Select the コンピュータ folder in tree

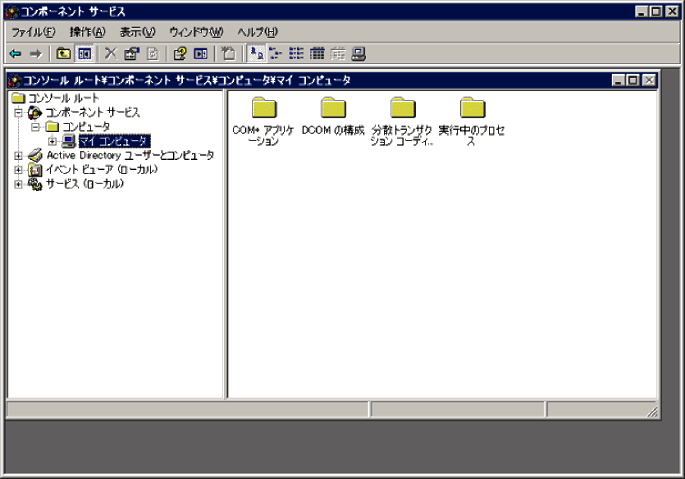[x=86, y=127]
